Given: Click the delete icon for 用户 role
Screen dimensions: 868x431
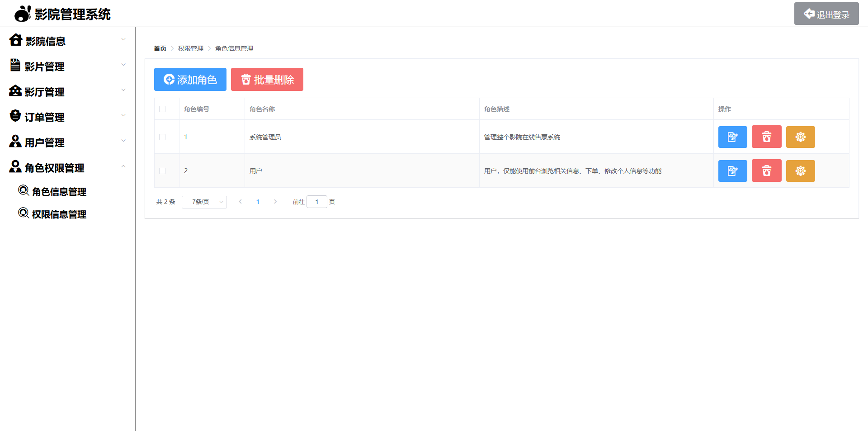Looking at the screenshot, I should 766,171.
